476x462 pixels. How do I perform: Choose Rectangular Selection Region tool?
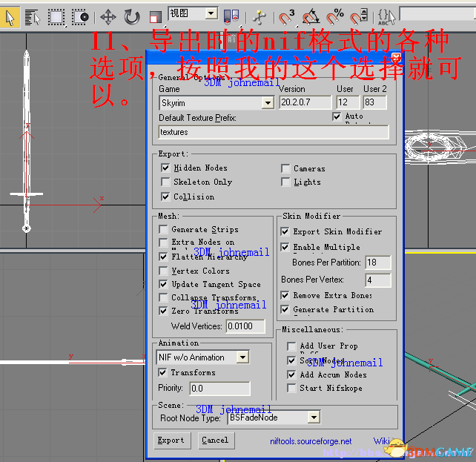(56, 17)
